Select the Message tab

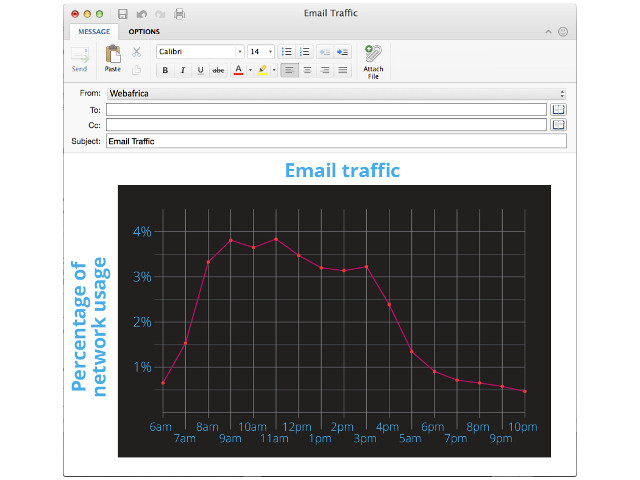[x=94, y=32]
